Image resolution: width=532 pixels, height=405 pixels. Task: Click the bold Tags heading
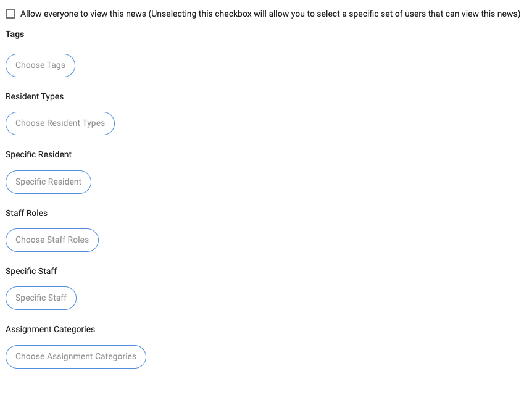click(15, 35)
